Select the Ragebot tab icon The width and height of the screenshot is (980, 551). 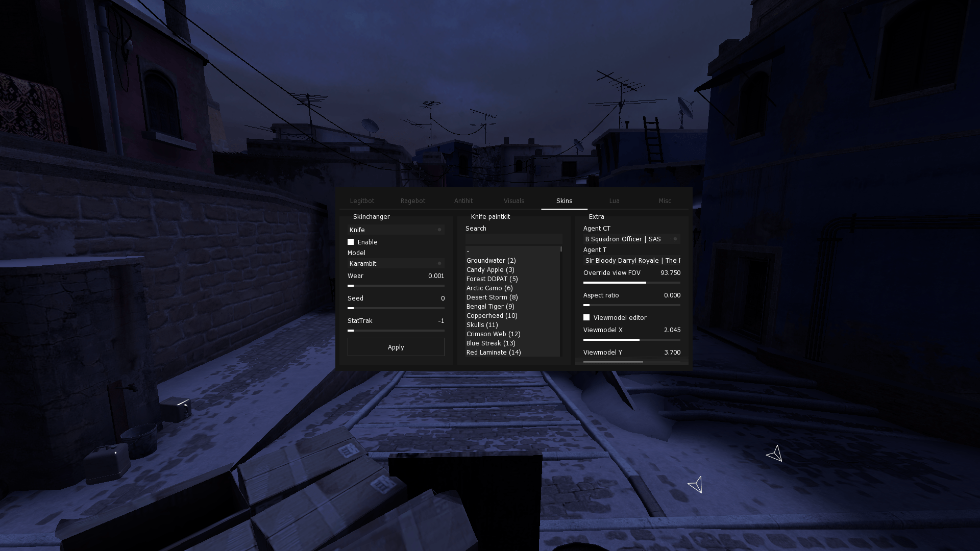point(412,201)
